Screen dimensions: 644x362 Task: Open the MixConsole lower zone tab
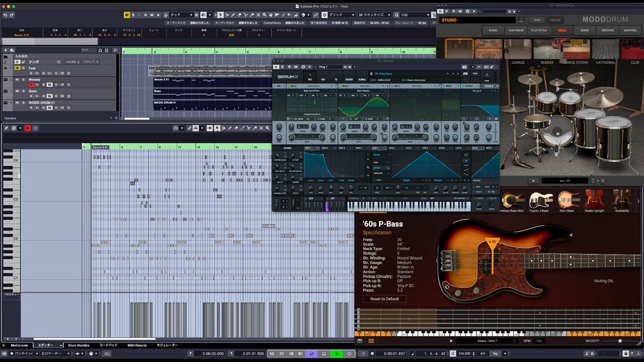18,345
